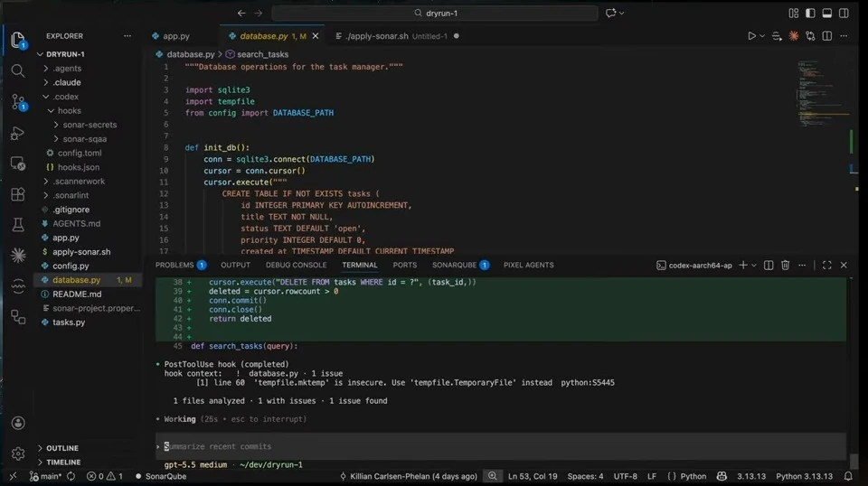
Task: Open editor More Actions ellipsis
Action: point(844,36)
